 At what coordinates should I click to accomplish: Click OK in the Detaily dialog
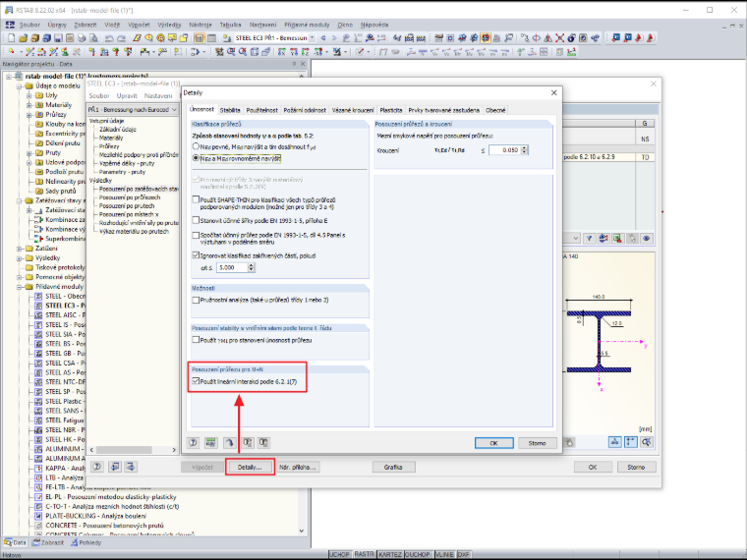(x=494, y=443)
